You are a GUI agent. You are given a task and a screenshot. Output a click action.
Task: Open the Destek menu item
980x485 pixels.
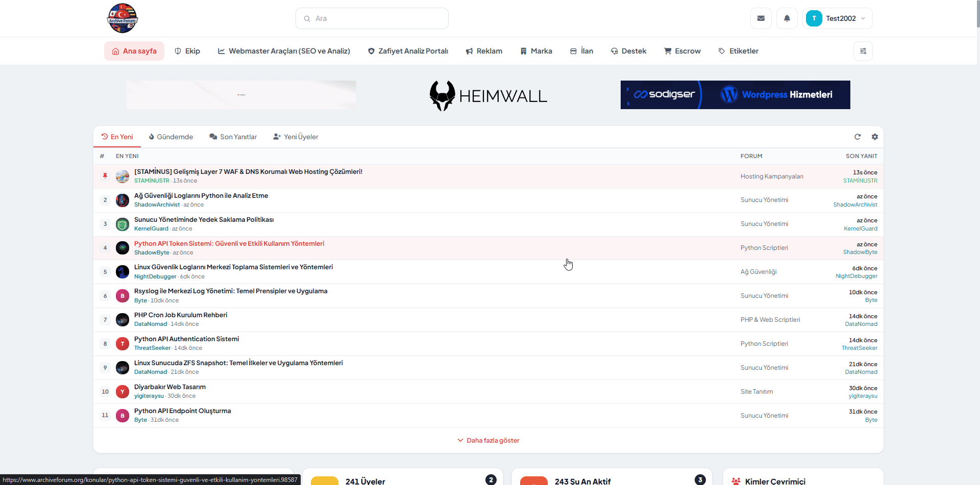628,51
